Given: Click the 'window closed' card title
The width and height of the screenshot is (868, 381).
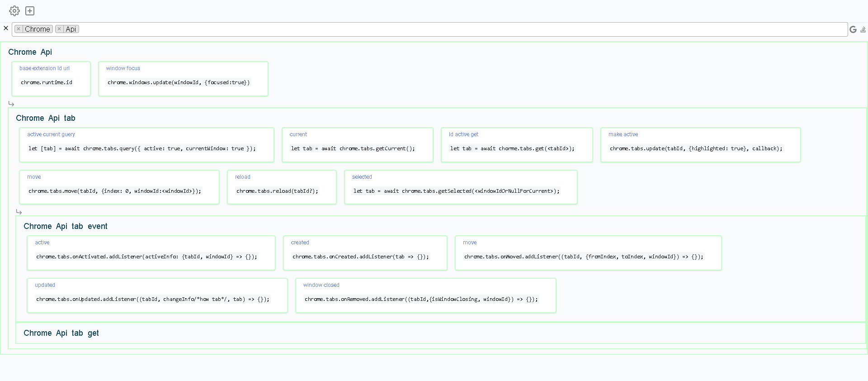Looking at the screenshot, I should [321, 285].
